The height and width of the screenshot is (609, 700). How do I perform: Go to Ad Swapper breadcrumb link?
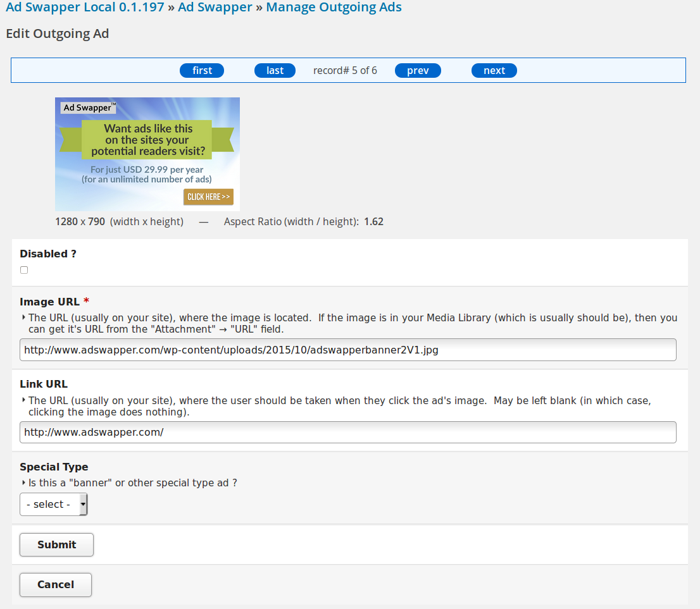pos(215,7)
